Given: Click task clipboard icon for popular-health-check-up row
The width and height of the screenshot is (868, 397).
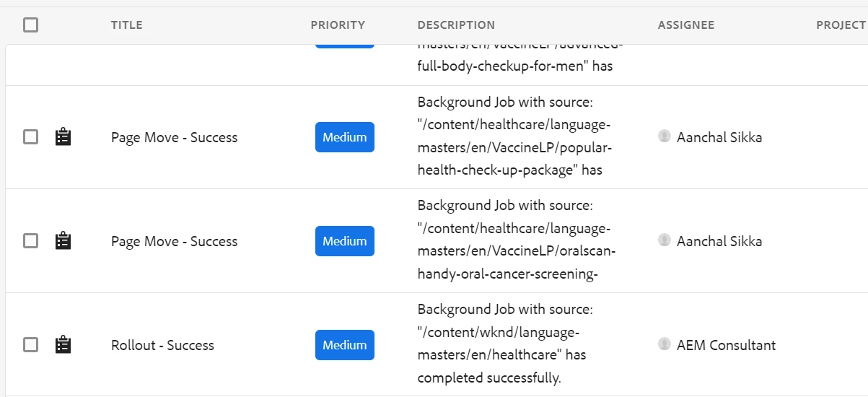Looking at the screenshot, I should click(63, 137).
